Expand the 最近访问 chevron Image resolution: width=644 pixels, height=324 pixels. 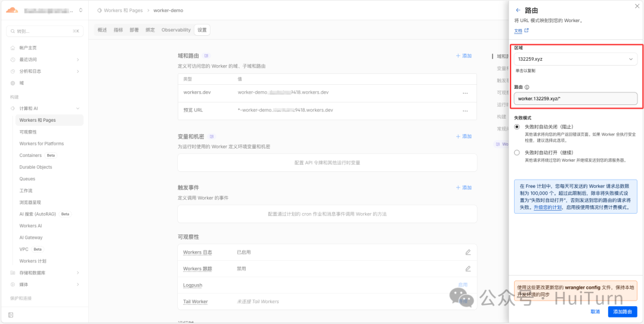(78, 60)
